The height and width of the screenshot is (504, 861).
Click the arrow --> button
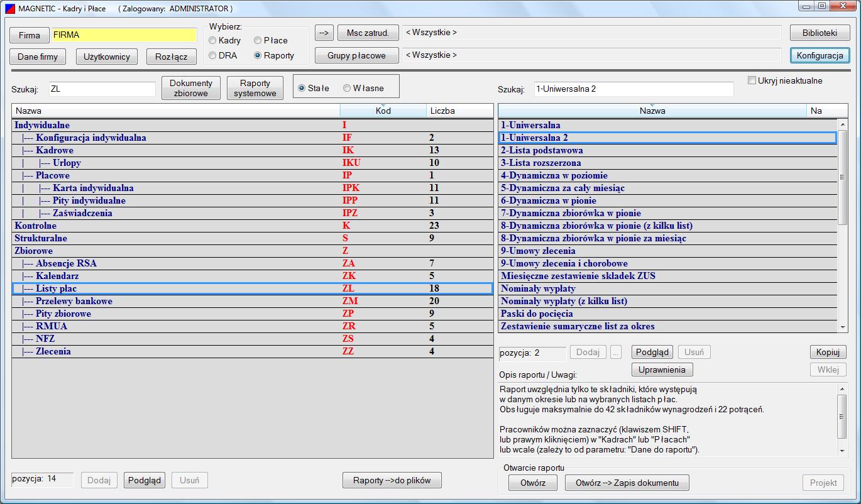coord(324,33)
